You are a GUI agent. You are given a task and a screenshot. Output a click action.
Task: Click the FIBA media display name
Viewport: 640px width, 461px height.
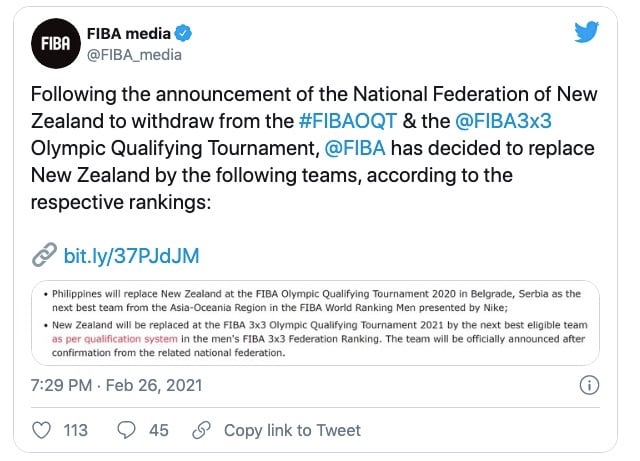pyautogui.click(x=129, y=33)
